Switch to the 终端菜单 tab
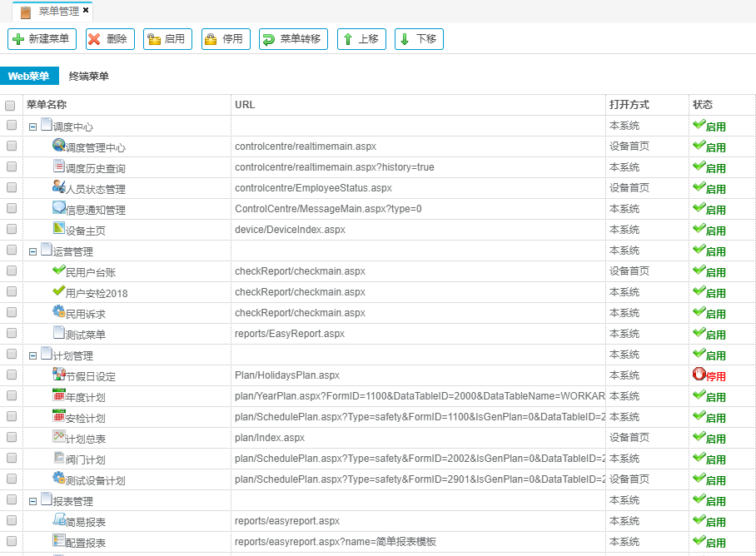Screen dimensions: 756x556 pos(88,77)
